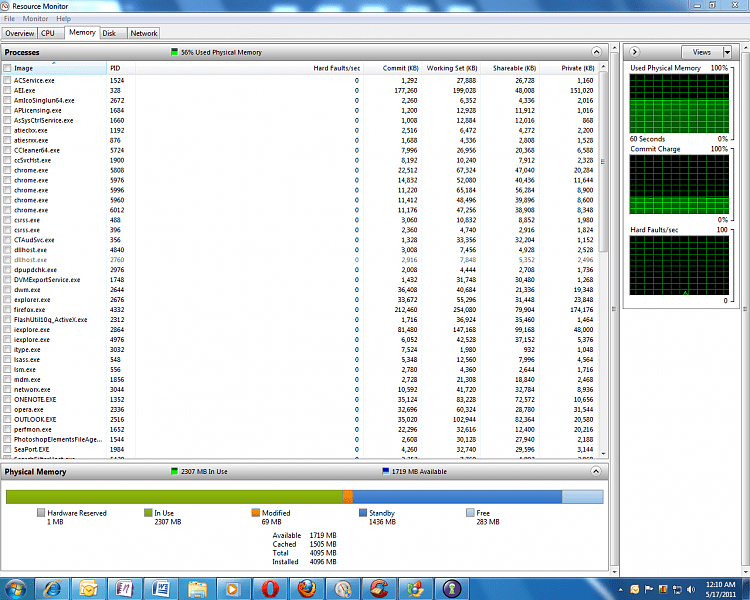This screenshot has height=600, width=750.
Task: Open CCleaner from the taskbar
Action: [379, 589]
